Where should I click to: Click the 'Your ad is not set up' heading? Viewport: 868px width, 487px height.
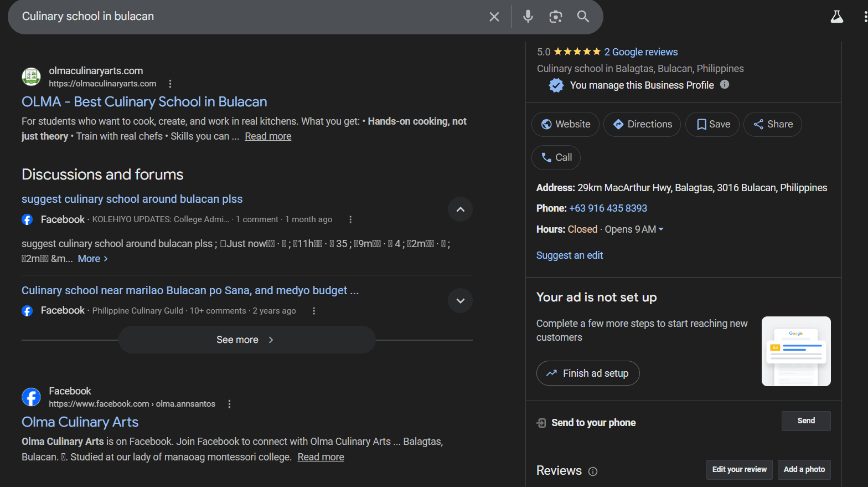click(597, 298)
